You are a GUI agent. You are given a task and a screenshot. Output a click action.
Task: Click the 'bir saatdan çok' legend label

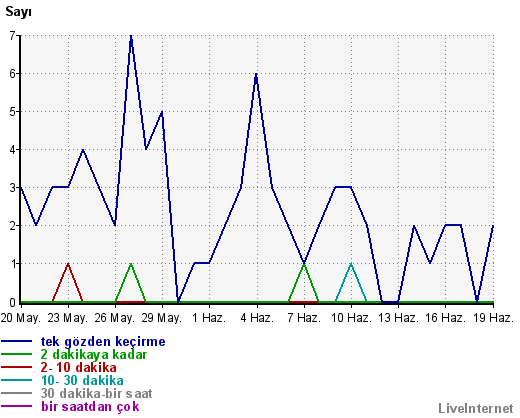(90, 407)
